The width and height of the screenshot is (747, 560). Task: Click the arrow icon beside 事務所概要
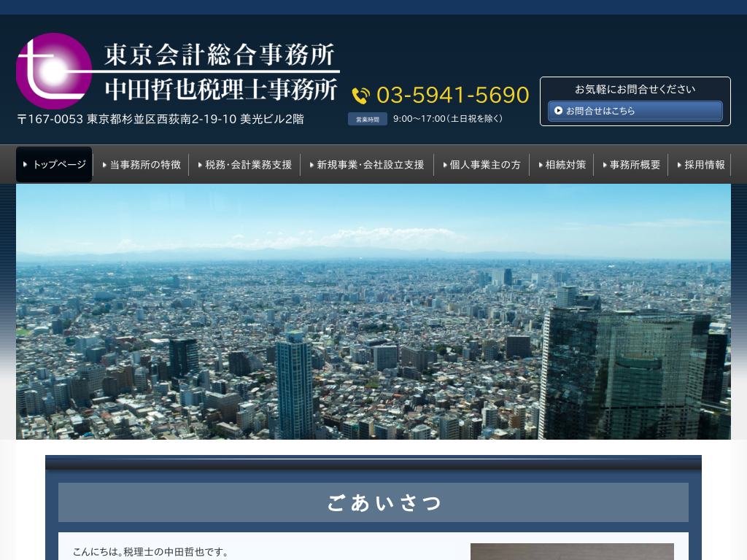coord(605,165)
